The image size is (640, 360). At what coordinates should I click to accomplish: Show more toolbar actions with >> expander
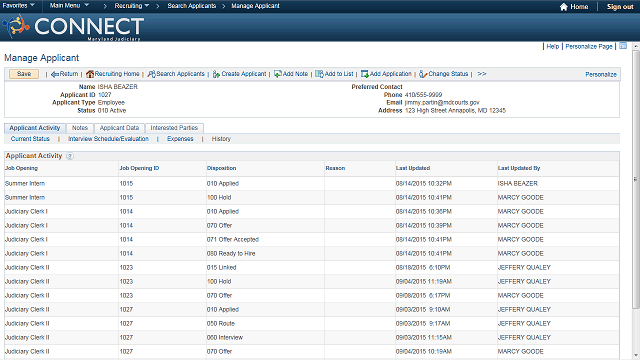coord(482,74)
